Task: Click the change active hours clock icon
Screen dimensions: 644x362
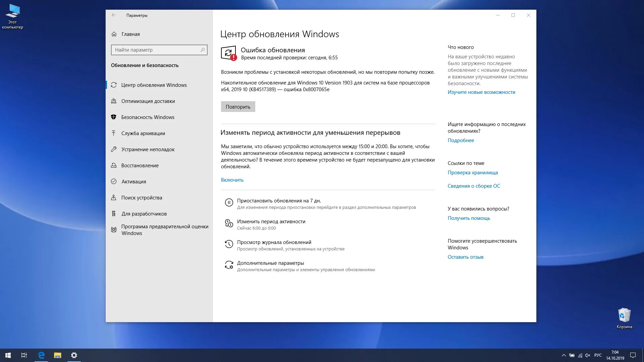Action: [229, 223]
